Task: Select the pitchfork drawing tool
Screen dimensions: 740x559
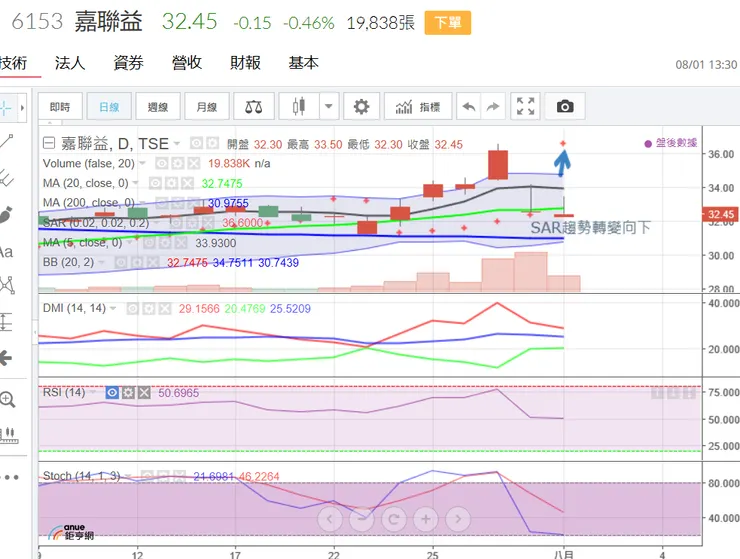Action: [x=7, y=178]
